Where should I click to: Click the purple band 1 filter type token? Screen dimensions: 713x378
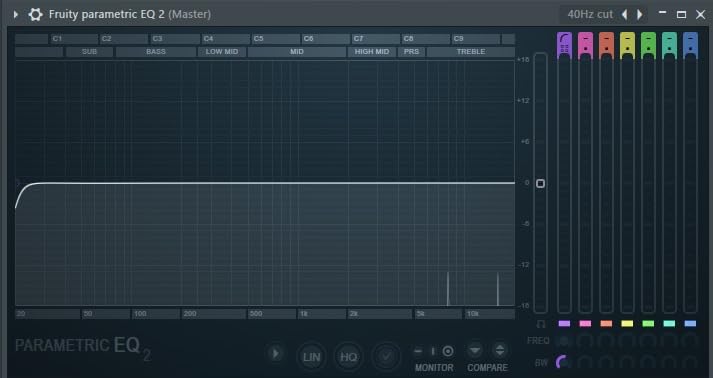click(x=564, y=45)
